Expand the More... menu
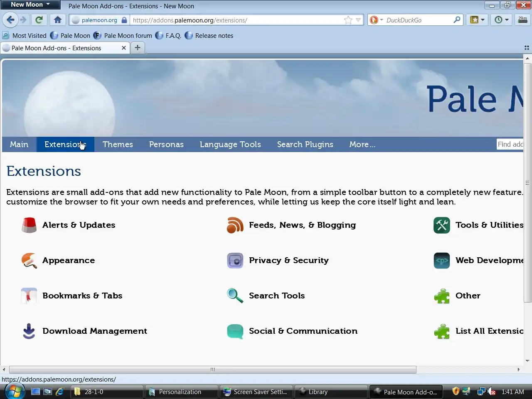The height and width of the screenshot is (399, 532). [362, 144]
